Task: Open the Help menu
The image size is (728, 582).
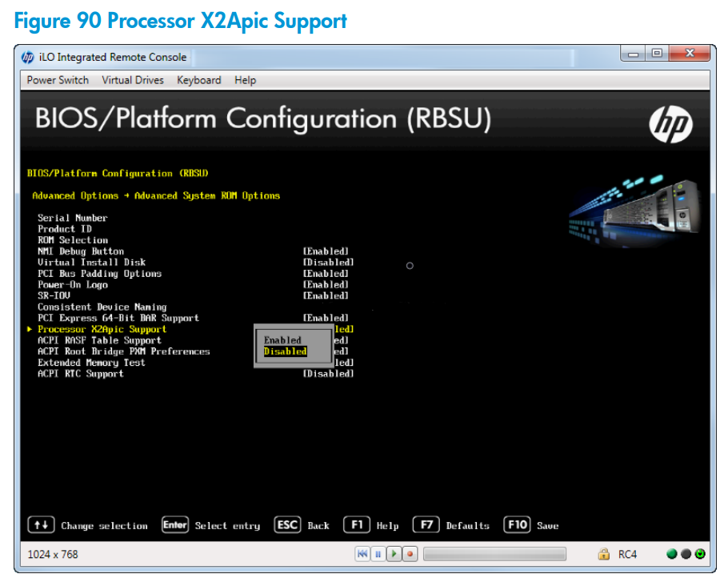Action: tap(245, 80)
